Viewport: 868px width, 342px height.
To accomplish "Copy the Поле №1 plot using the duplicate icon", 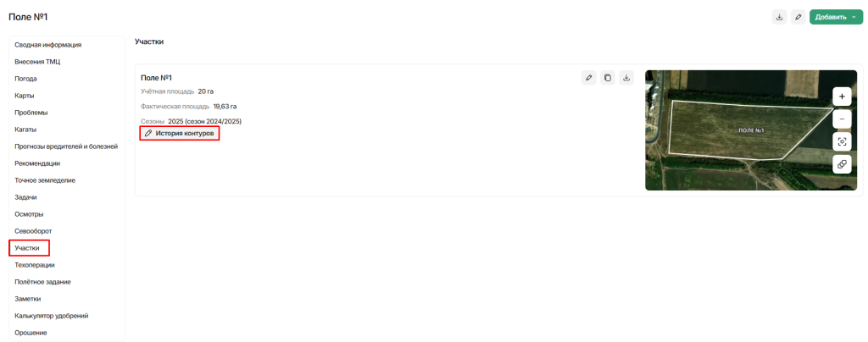I will [x=608, y=78].
